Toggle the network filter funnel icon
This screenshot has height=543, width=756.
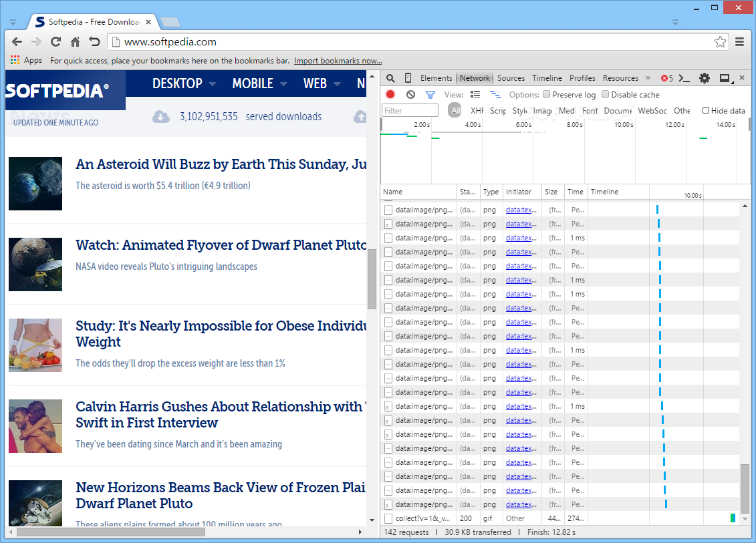(430, 94)
